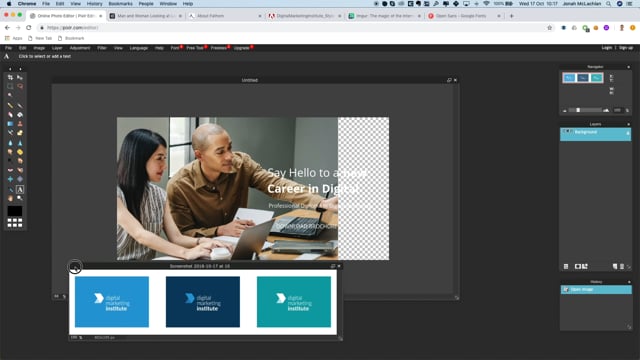Image resolution: width=640 pixels, height=360 pixels.
Task: Select the Spot heal tool
Action: pos(20,170)
